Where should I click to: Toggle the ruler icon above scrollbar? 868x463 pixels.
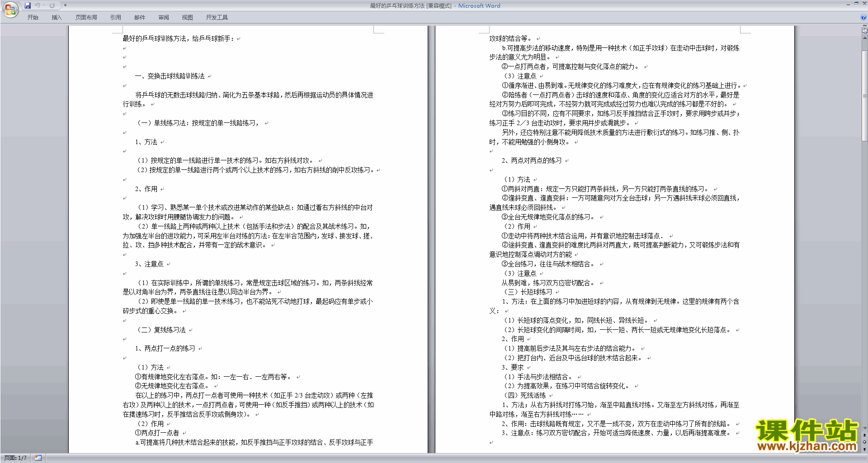coord(864,31)
